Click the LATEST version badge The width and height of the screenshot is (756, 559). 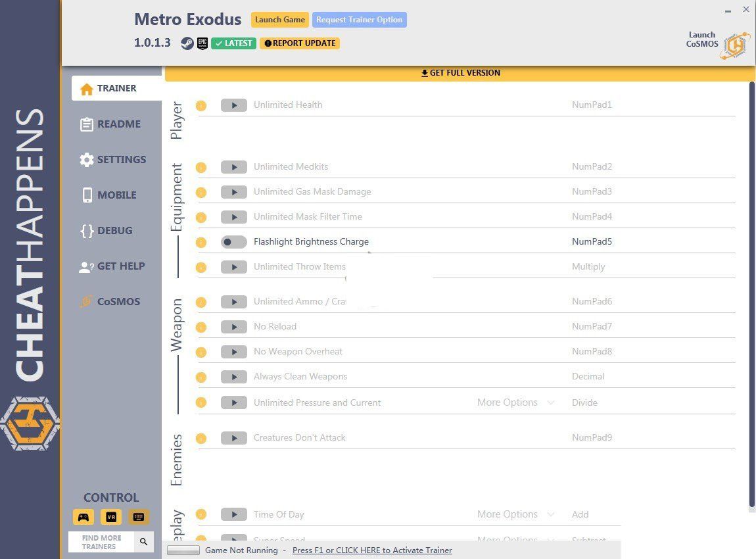pyautogui.click(x=234, y=43)
